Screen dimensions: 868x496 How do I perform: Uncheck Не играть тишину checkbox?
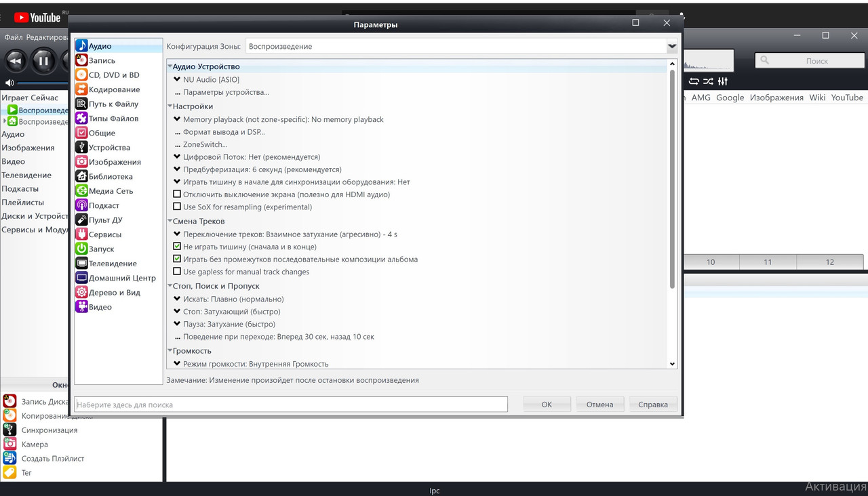177,247
